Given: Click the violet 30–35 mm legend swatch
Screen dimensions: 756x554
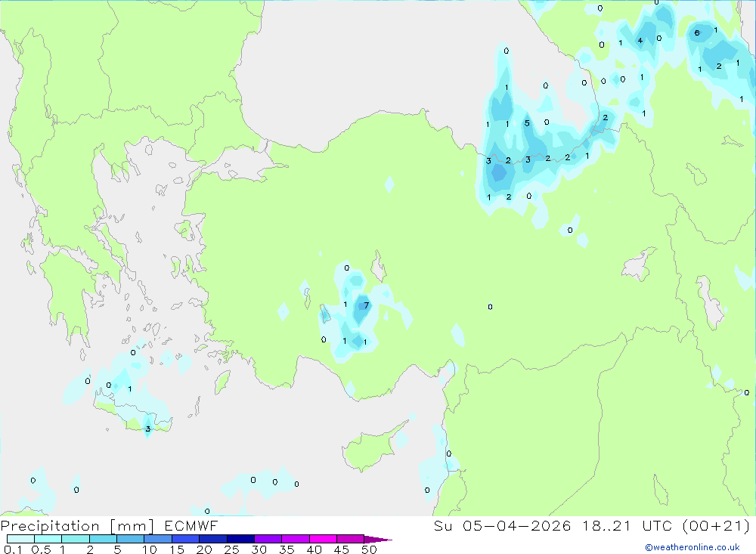Looking at the screenshot, I should point(268,539).
